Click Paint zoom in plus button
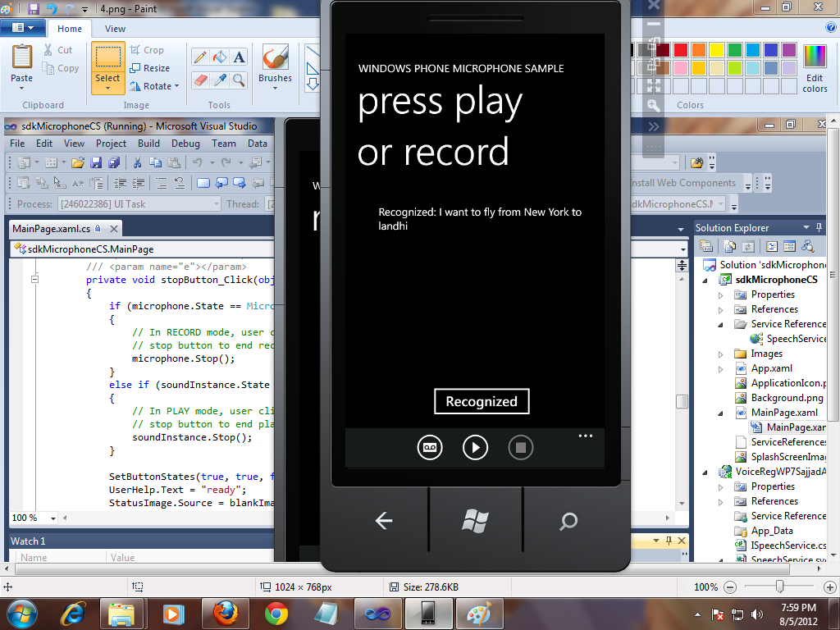Screen dimensions: 840x630 click(x=830, y=587)
